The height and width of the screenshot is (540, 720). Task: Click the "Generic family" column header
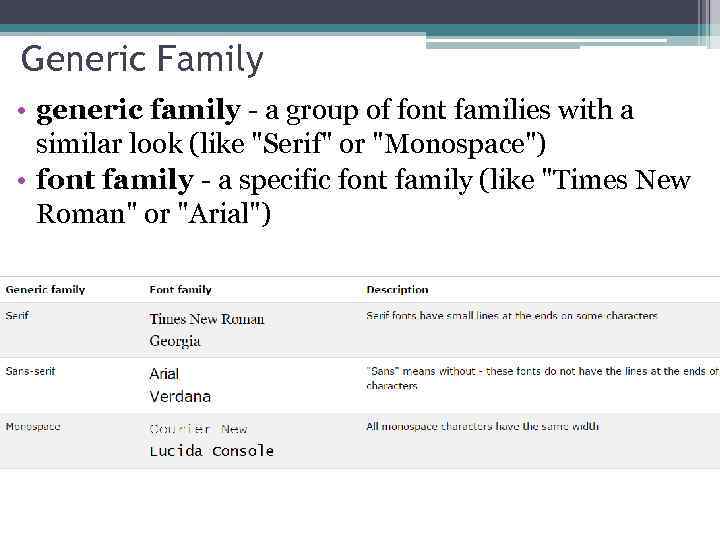click(45, 290)
